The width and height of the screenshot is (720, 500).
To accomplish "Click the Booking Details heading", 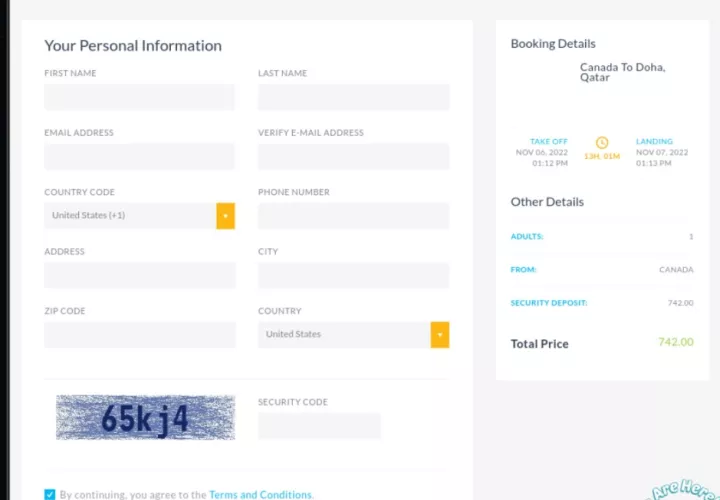I will [x=553, y=44].
